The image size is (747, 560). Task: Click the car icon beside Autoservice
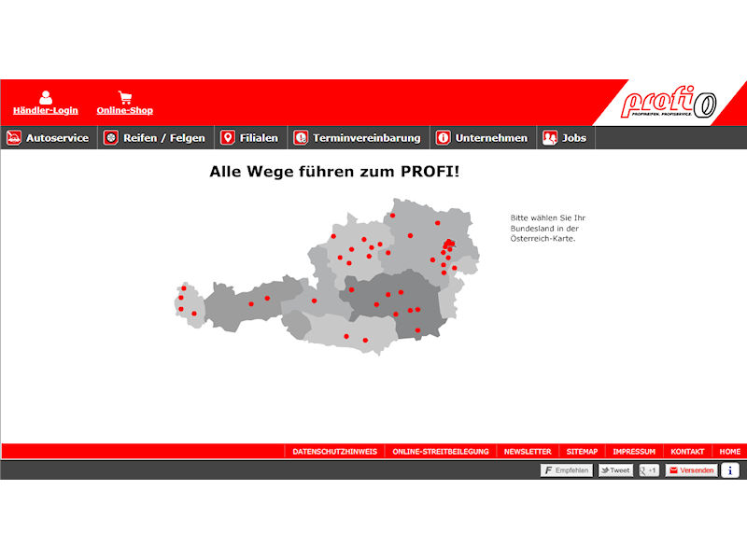point(14,138)
